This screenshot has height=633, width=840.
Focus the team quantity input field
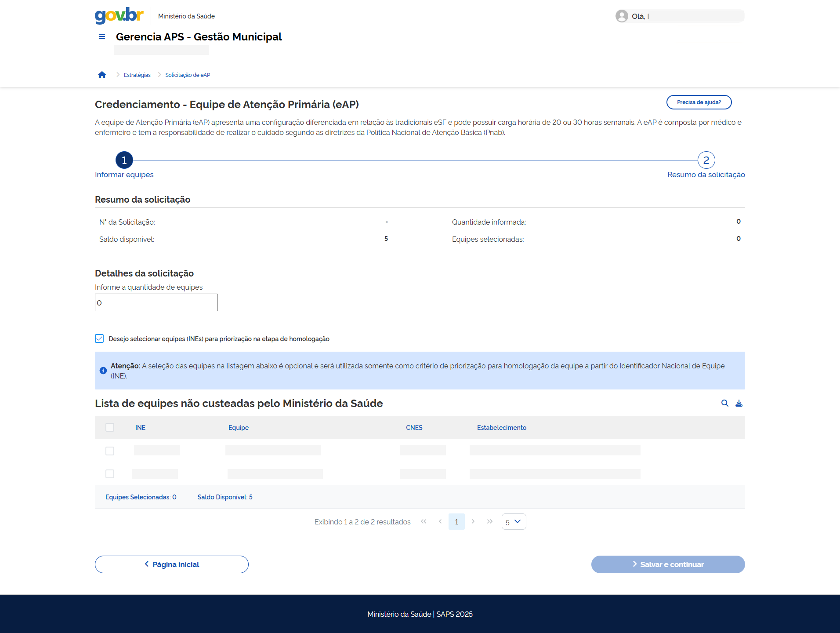click(156, 302)
